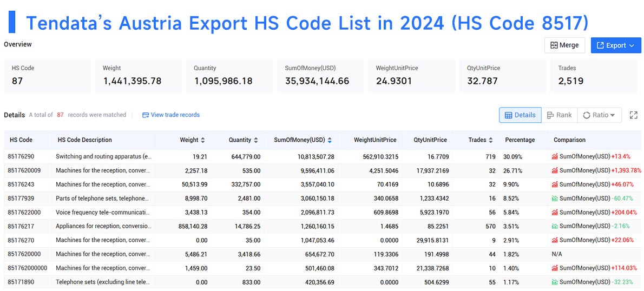644x291 pixels.
Task: Click the QtyUnitPrice column header
Action: [x=430, y=140]
